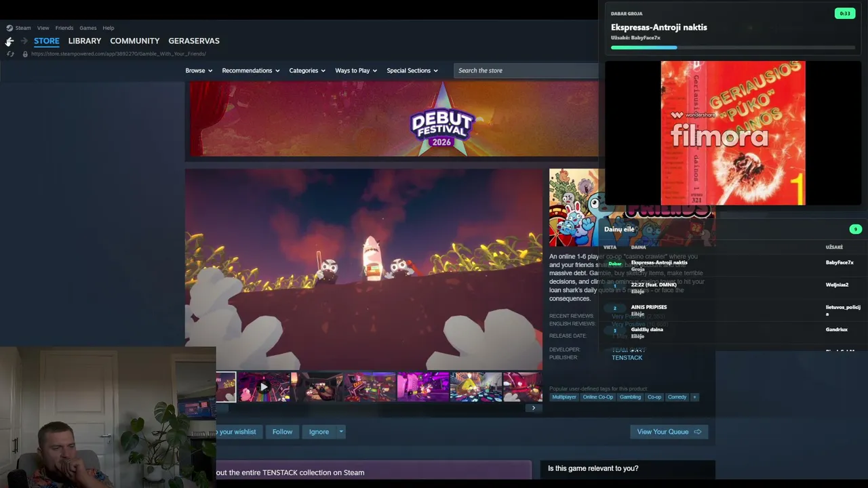The image size is (868, 488).
Task: Expand the Ways to Play dropdown
Action: [x=356, y=70]
